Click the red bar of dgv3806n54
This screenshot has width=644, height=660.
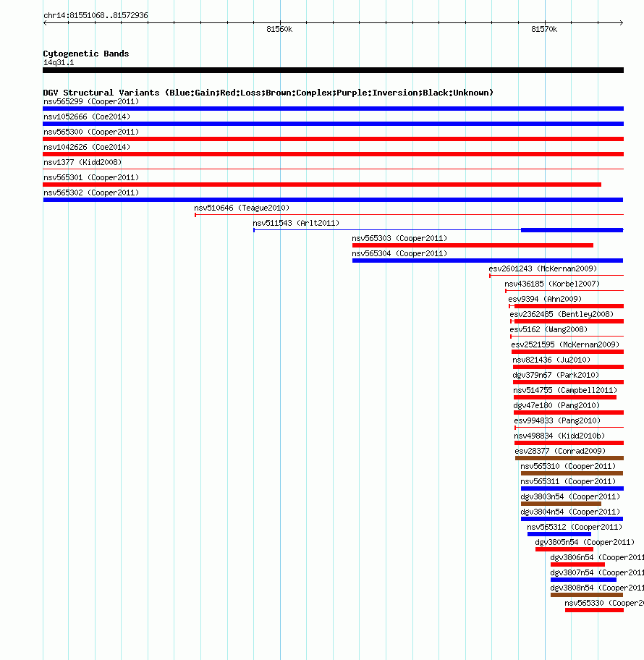577,564
